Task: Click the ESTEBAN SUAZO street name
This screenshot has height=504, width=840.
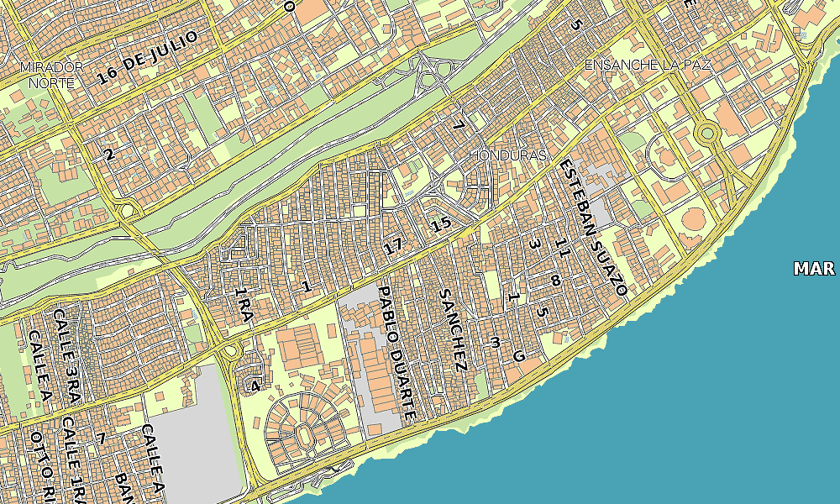Action: click(593, 227)
